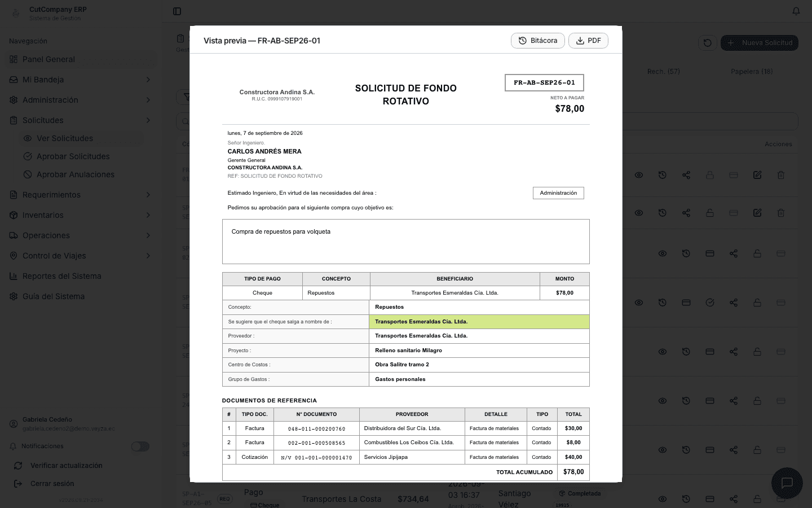Viewport: 812px width, 508px height.
Task: Click document number 048-011-000200760
Action: [316, 429]
